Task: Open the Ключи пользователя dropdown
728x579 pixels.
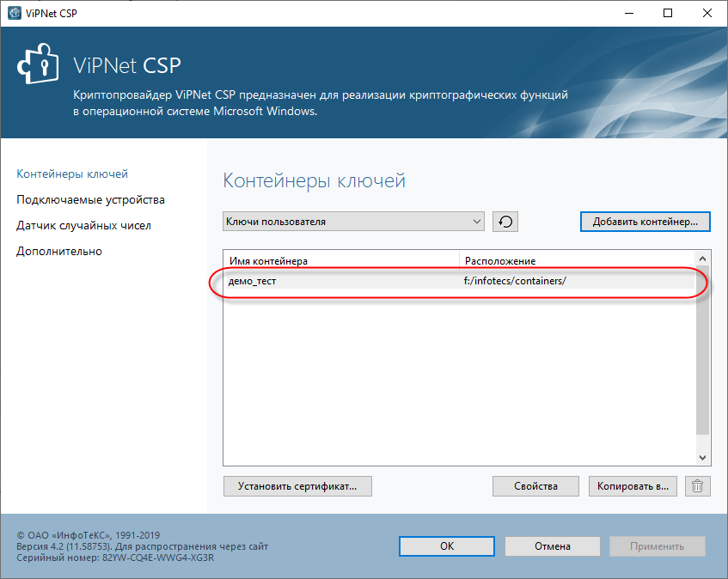Action: [353, 222]
